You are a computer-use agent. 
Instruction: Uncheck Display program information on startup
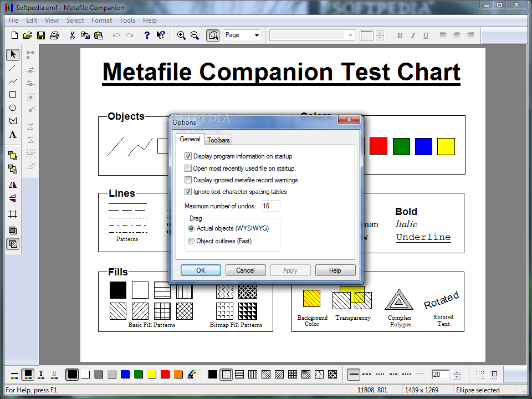pos(188,156)
